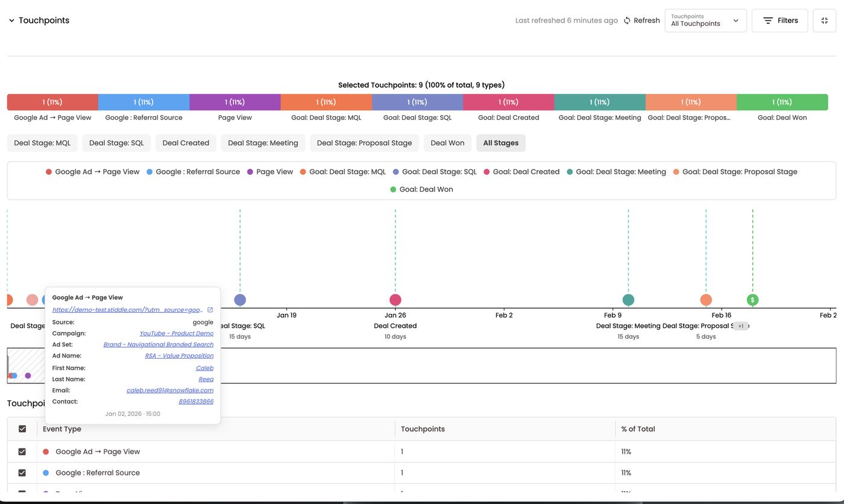Click the orange Proposal Stage timeline marker
The width and height of the screenshot is (844, 504).
[706, 300]
